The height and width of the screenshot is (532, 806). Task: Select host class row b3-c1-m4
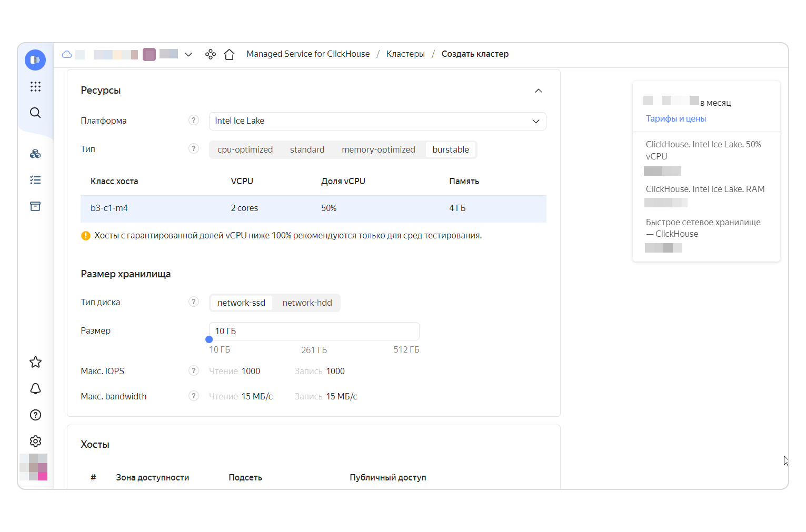click(x=313, y=208)
